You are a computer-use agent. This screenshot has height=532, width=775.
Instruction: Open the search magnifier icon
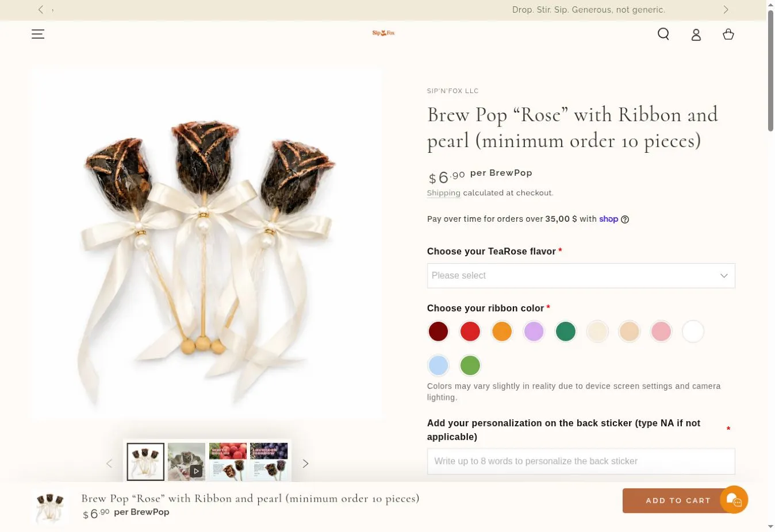tap(663, 34)
